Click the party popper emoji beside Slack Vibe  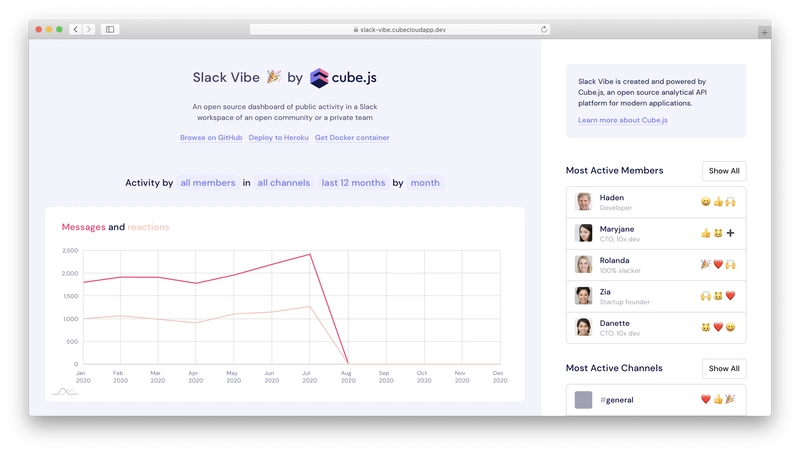pos(274,77)
